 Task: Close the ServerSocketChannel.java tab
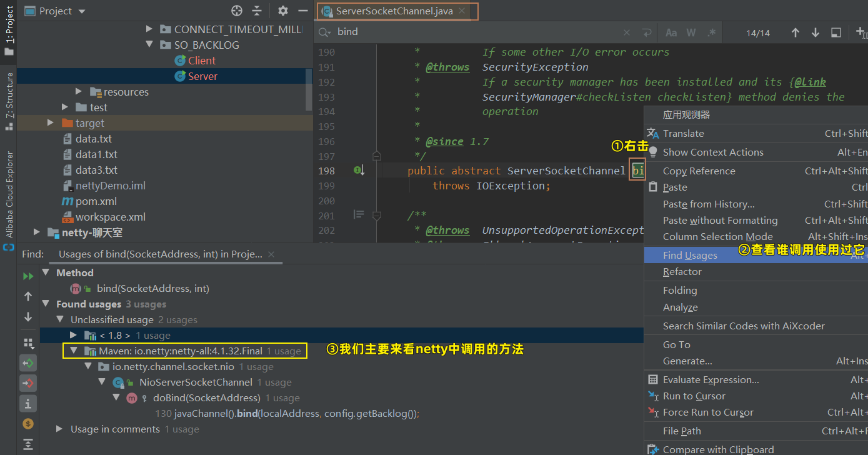tap(462, 11)
